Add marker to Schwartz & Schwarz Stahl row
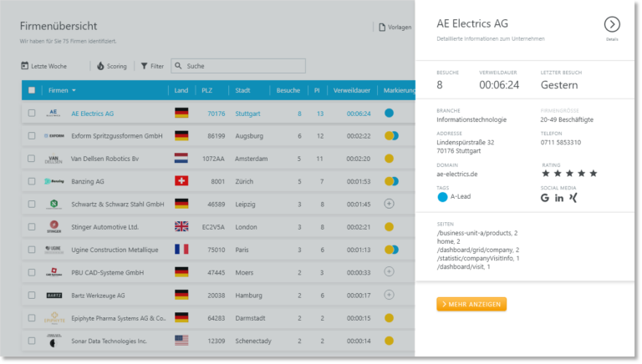The image size is (642, 364). pos(389,204)
